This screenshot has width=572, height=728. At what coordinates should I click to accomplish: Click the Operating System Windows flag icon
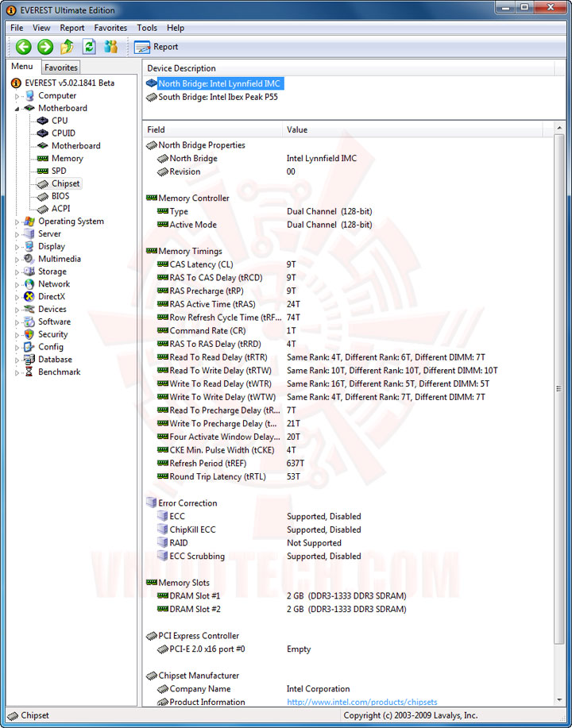[29, 221]
